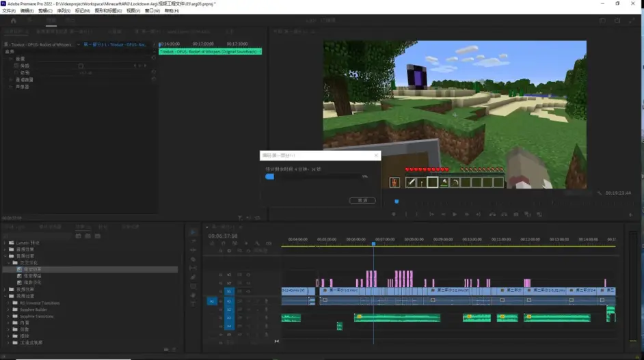Select the Selection arrow tool
This screenshot has height=360, width=644.
tap(193, 232)
